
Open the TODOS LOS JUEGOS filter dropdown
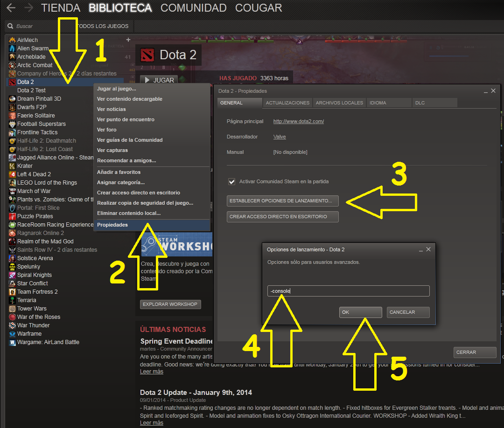point(103,26)
